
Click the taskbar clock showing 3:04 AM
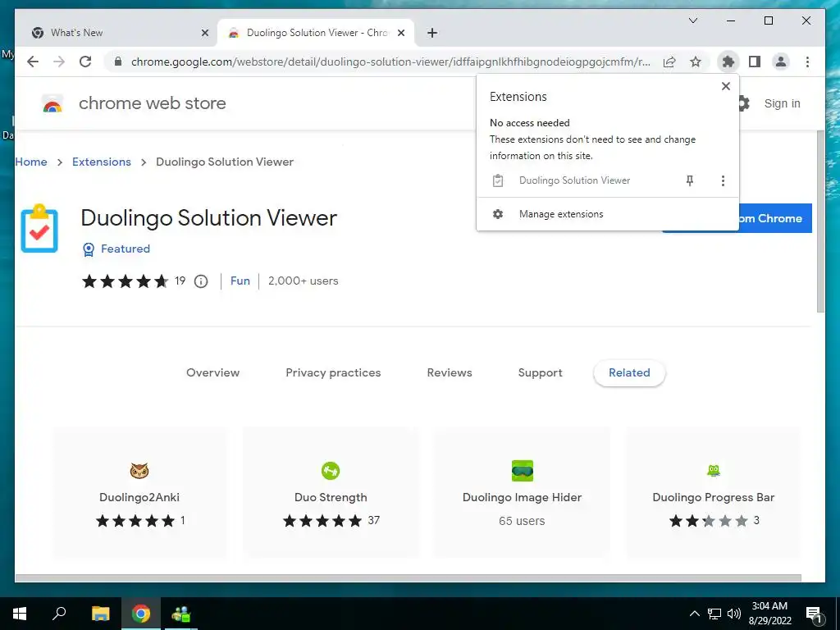[769, 614]
